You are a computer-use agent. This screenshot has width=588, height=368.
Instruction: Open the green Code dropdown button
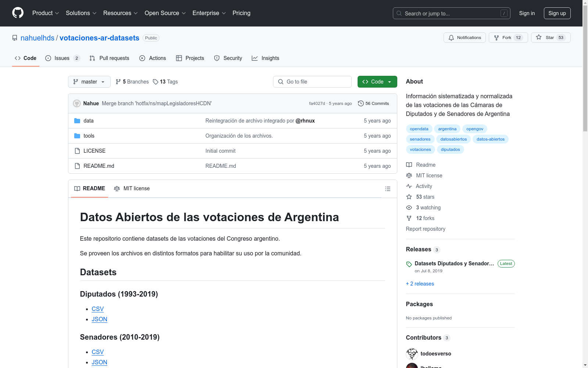377,82
